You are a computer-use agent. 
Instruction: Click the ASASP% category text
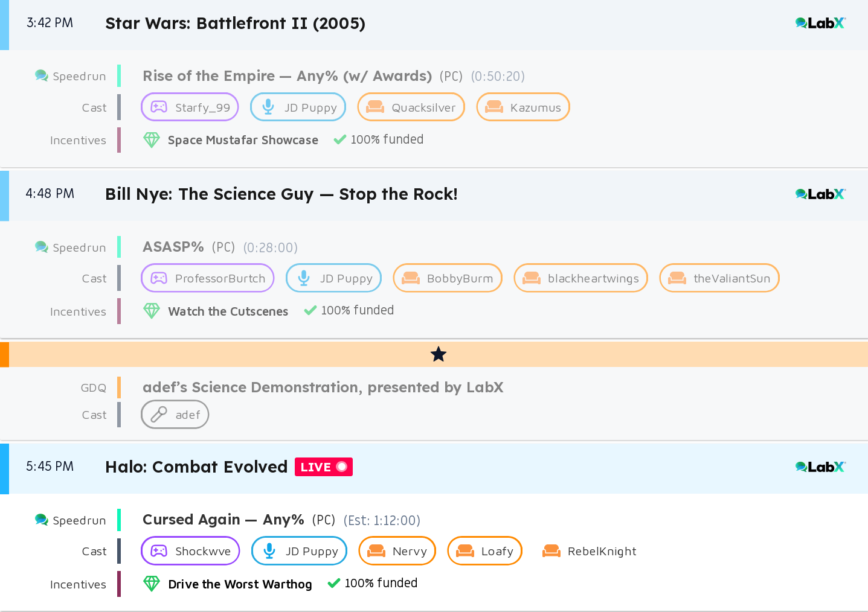(173, 247)
